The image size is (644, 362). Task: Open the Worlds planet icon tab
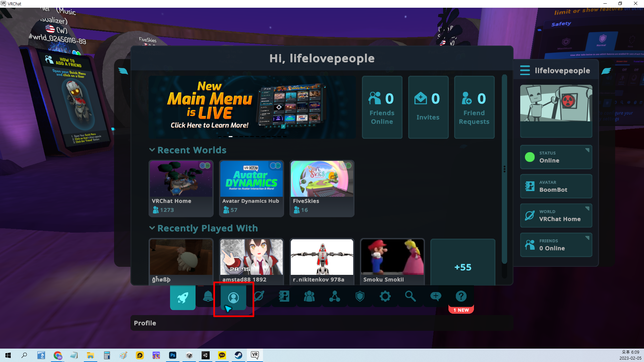(x=259, y=297)
